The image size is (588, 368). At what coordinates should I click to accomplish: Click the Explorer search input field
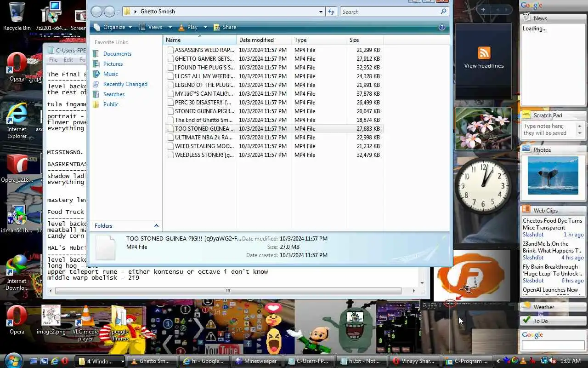pyautogui.click(x=390, y=11)
